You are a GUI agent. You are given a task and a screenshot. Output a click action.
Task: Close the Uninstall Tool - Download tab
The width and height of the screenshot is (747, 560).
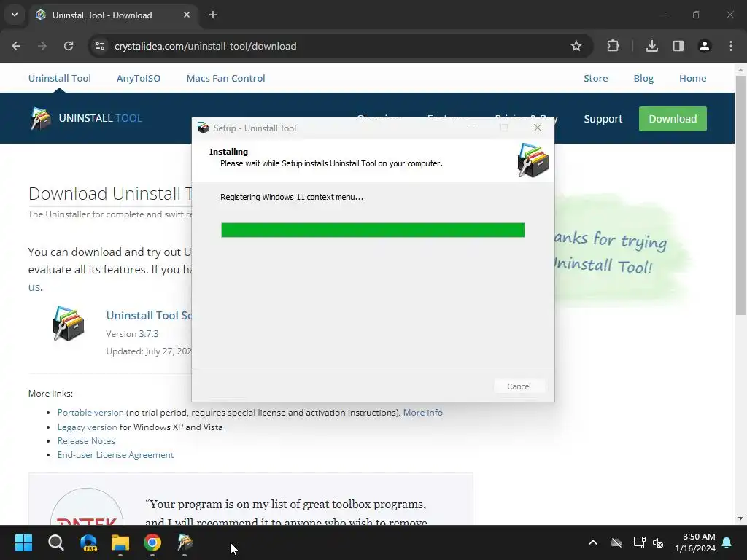point(187,15)
